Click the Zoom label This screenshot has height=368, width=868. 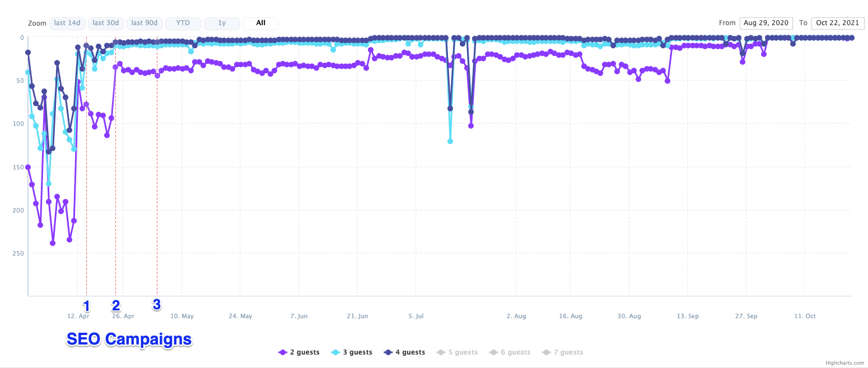[x=37, y=24]
